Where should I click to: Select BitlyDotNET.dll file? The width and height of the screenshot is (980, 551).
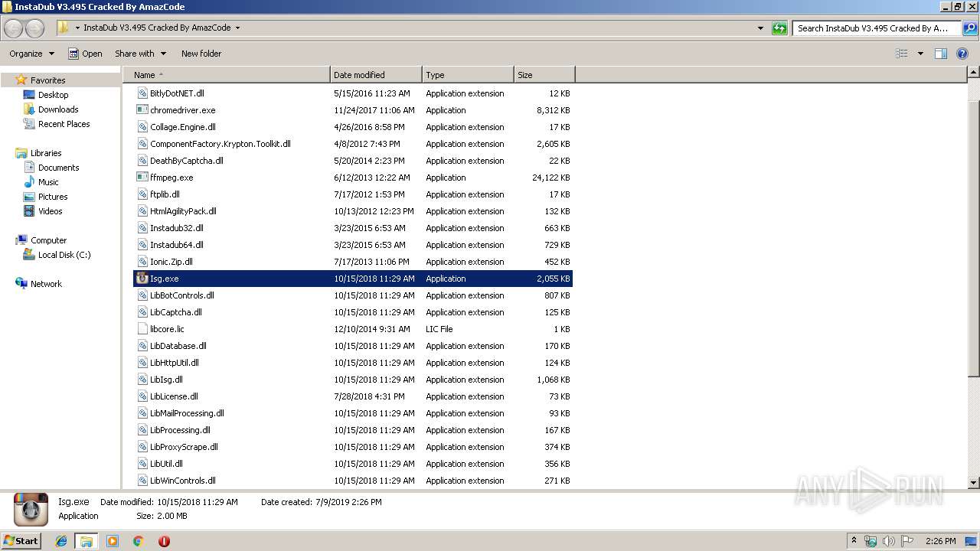(x=177, y=93)
